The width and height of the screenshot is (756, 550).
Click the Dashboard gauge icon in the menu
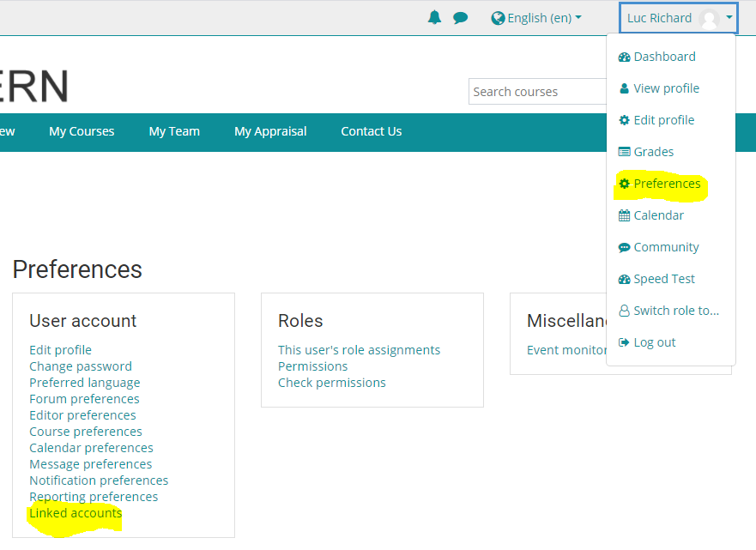point(624,57)
